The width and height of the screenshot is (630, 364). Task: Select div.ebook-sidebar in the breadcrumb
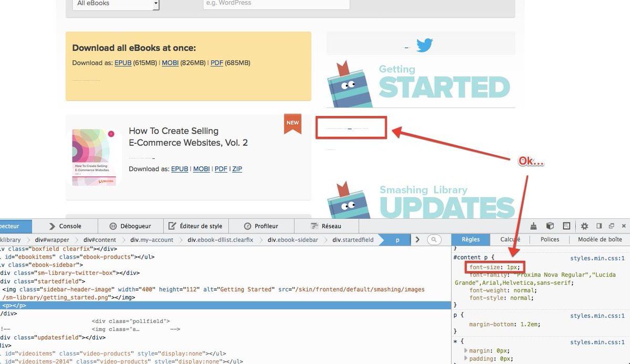293,240
